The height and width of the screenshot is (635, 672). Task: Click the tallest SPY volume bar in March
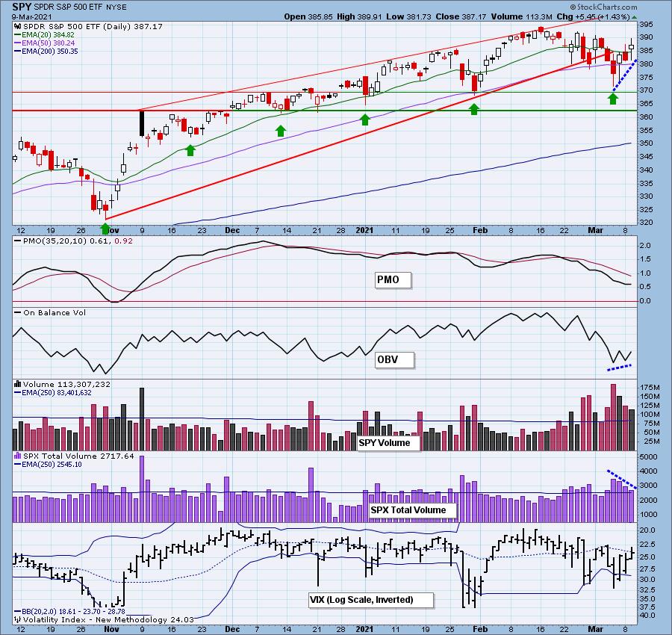coord(613,417)
